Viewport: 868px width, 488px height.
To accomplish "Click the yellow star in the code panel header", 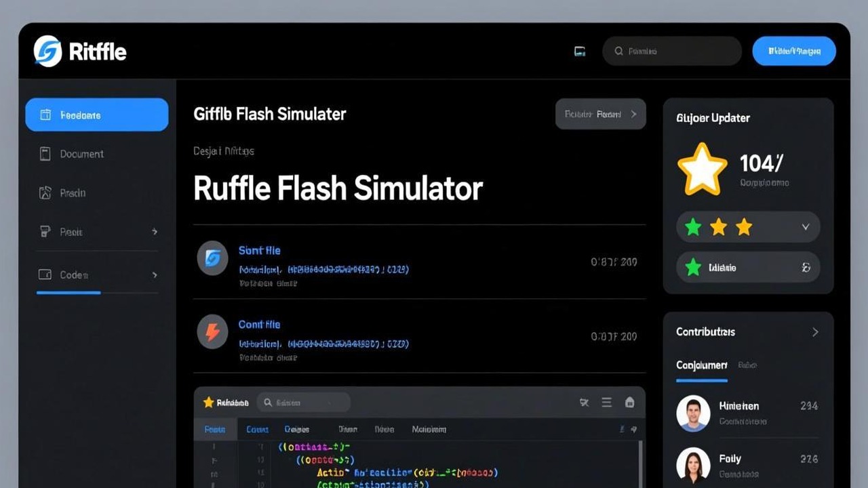I will (x=208, y=403).
